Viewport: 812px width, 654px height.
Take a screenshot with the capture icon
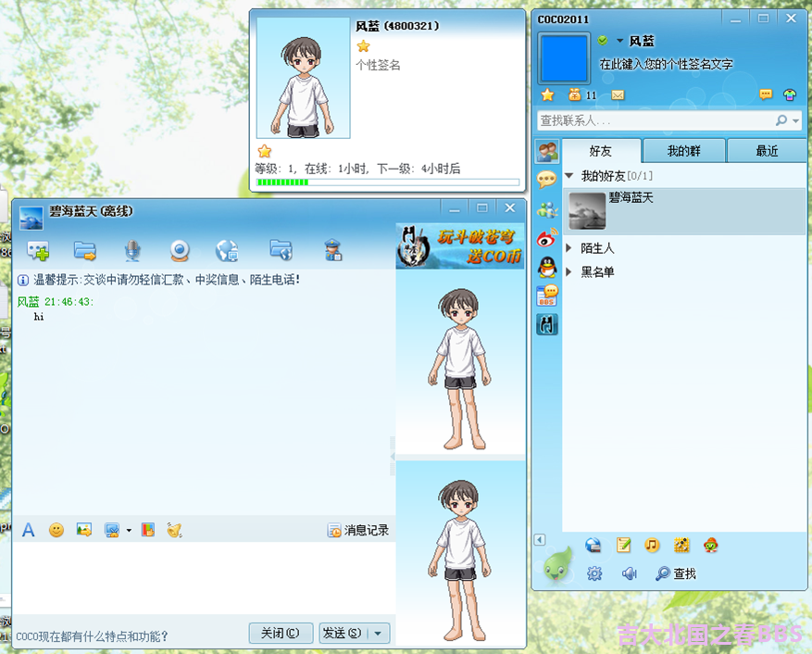click(x=112, y=530)
